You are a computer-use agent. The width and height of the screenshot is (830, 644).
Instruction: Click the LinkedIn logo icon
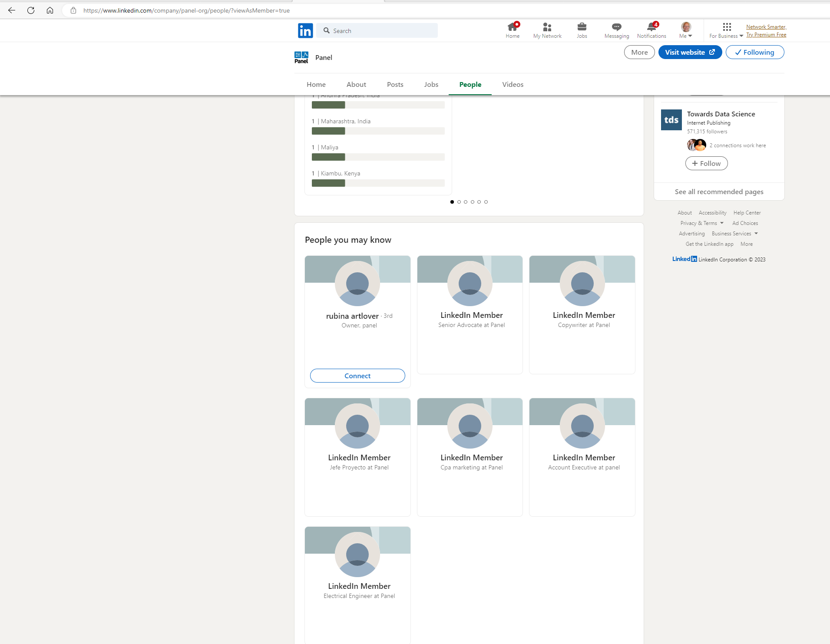(305, 30)
